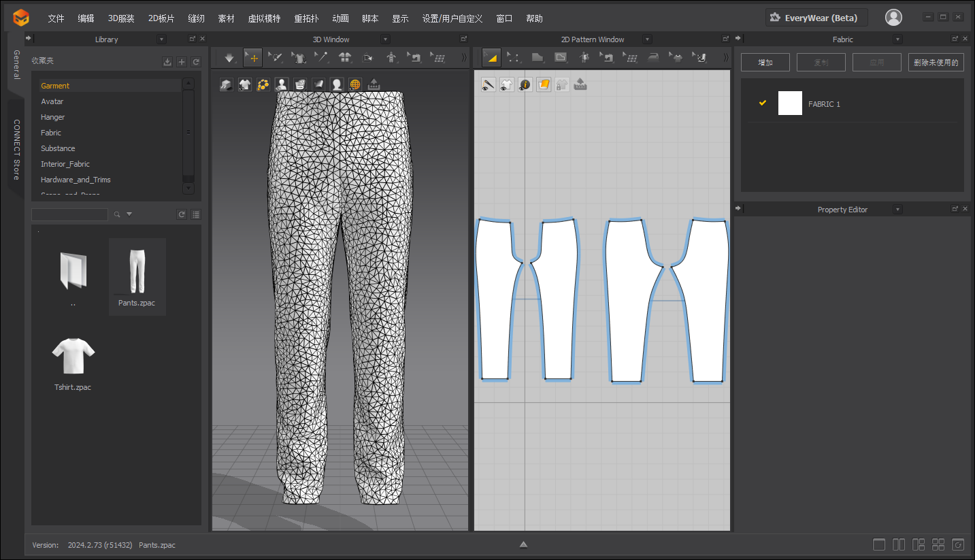
Task: Open the Library panel dropdown arrow
Action: 161,39
